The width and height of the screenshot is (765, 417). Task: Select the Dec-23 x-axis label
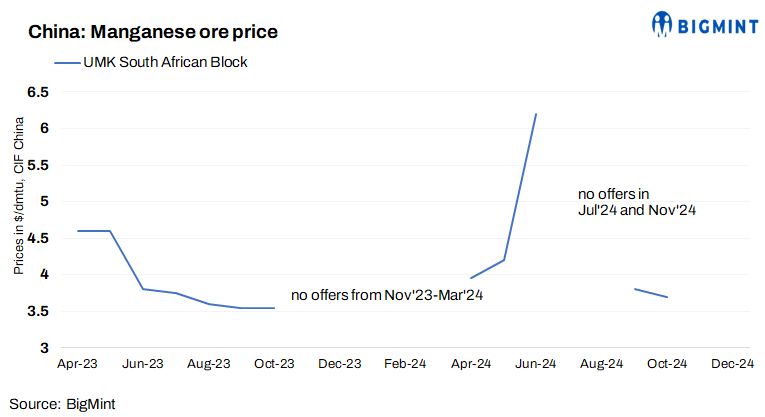pyautogui.click(x=339, y=364)
